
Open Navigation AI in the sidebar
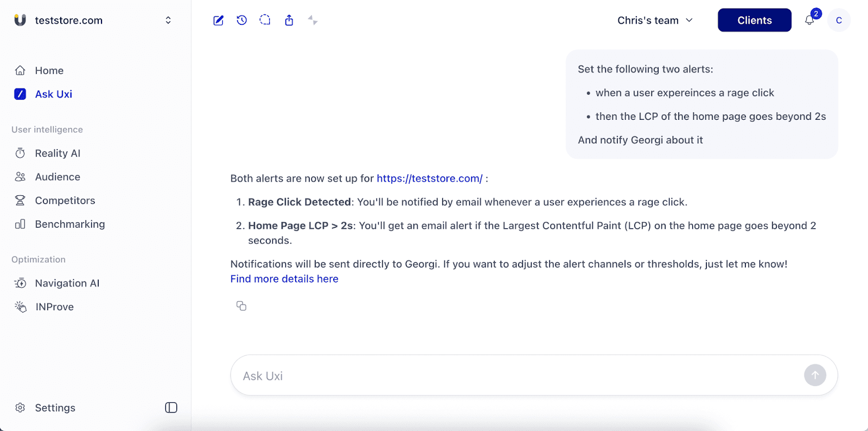[67, 283]
